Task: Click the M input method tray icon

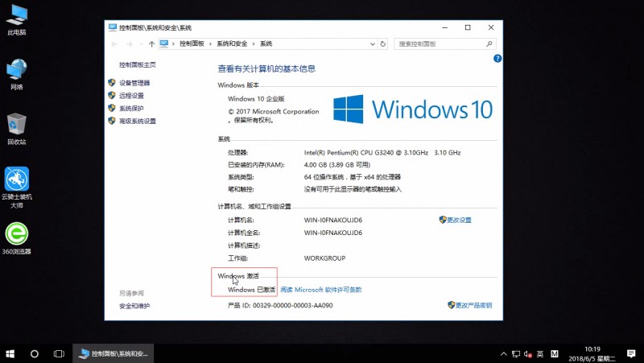Action: pos(555,354)
